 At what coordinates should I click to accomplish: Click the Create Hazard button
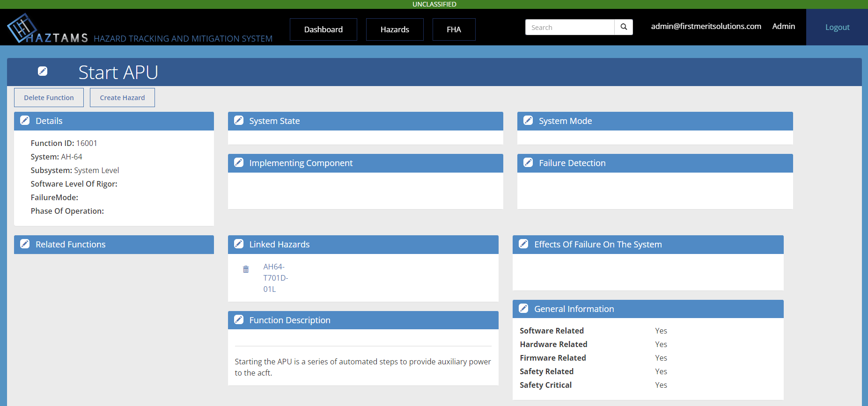[122, 97]
